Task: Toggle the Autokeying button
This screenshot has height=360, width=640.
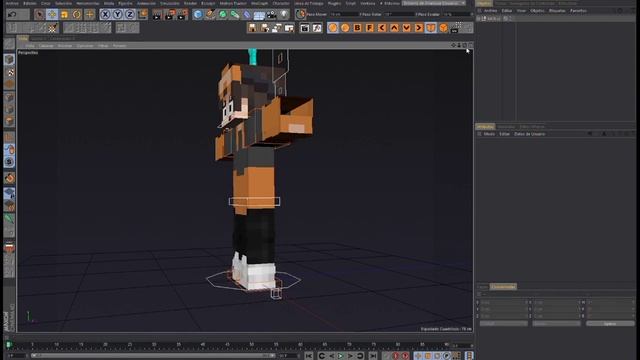Action: (x=396, y=356)
